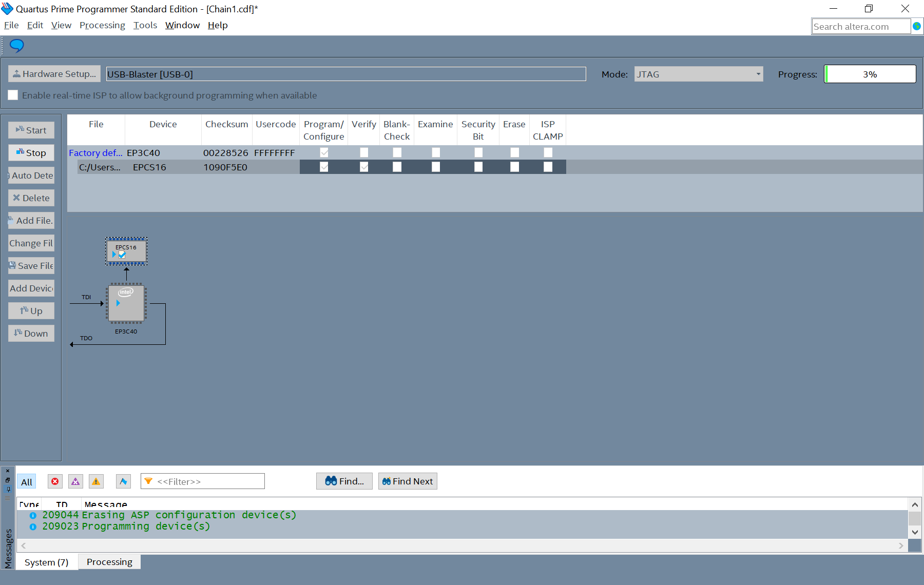Click the messages scrollbar up arrow
The image size is (924, 585).
[x=915, y=504]
